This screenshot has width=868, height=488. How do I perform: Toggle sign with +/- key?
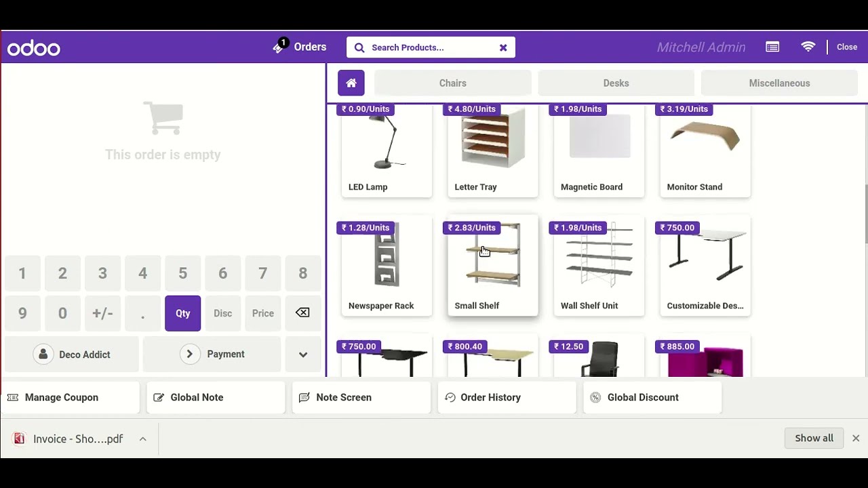pyautogui.click(x=102, y=313)
